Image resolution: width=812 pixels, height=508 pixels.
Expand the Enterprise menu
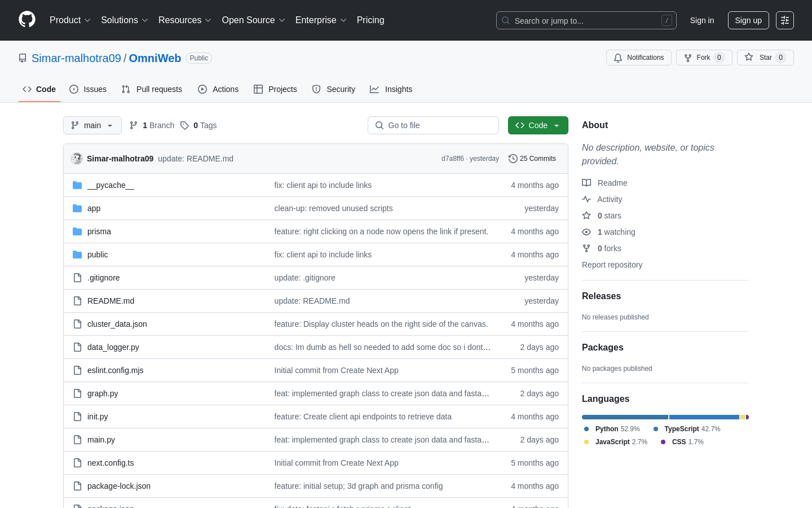tap(321, 20)
